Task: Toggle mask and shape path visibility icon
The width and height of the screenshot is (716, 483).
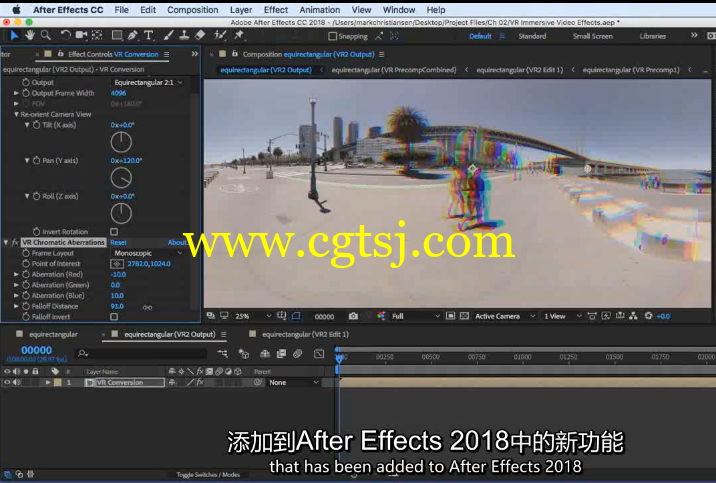Action: (296, 316)
